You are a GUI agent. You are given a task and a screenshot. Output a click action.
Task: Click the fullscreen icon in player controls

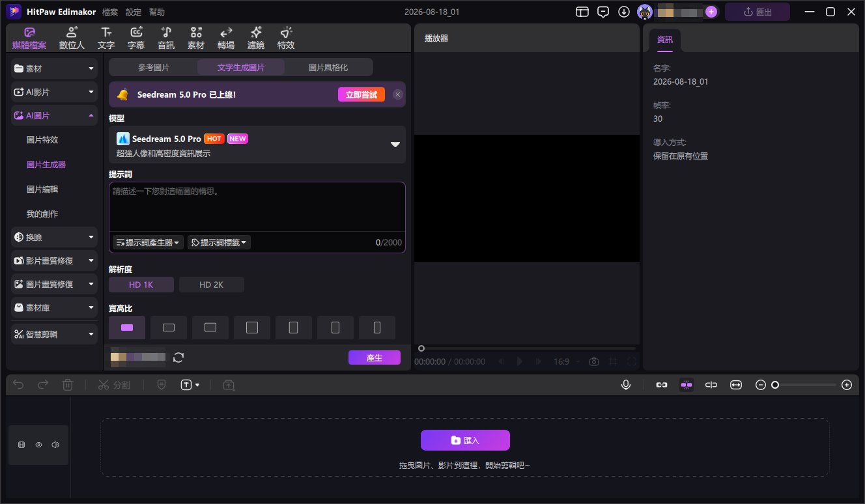(x=631, y=361)
